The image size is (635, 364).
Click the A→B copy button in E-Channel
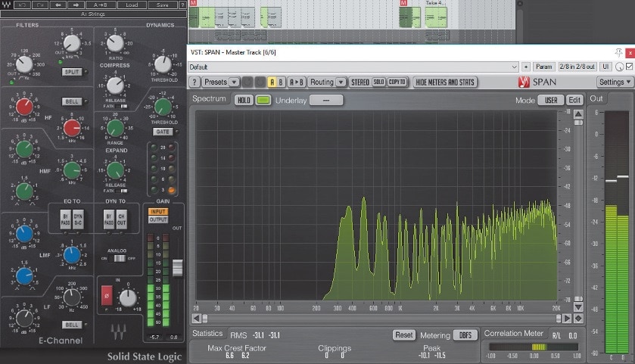coord(101,5)
